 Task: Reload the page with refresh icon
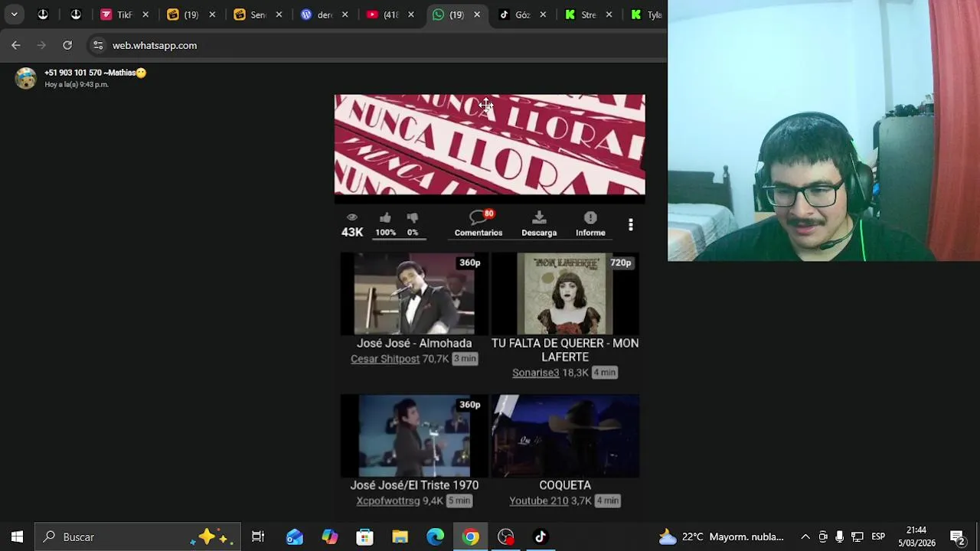point(67,45)
